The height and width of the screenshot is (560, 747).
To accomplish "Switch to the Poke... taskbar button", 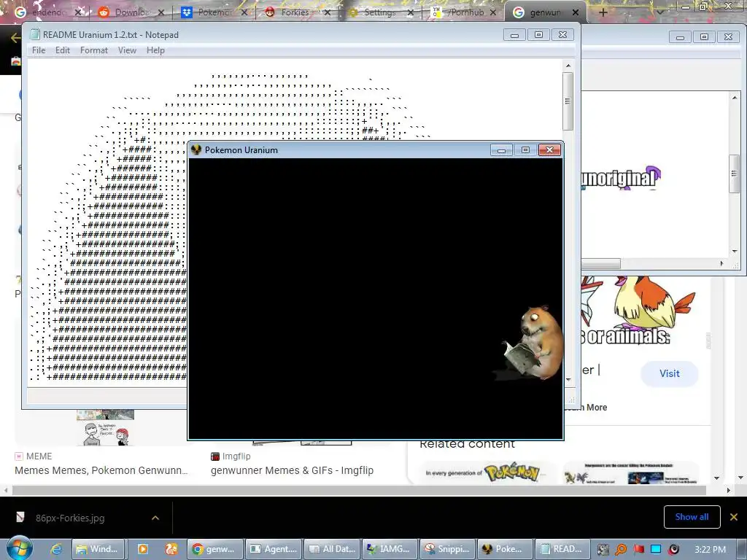I will pos(505,549).
